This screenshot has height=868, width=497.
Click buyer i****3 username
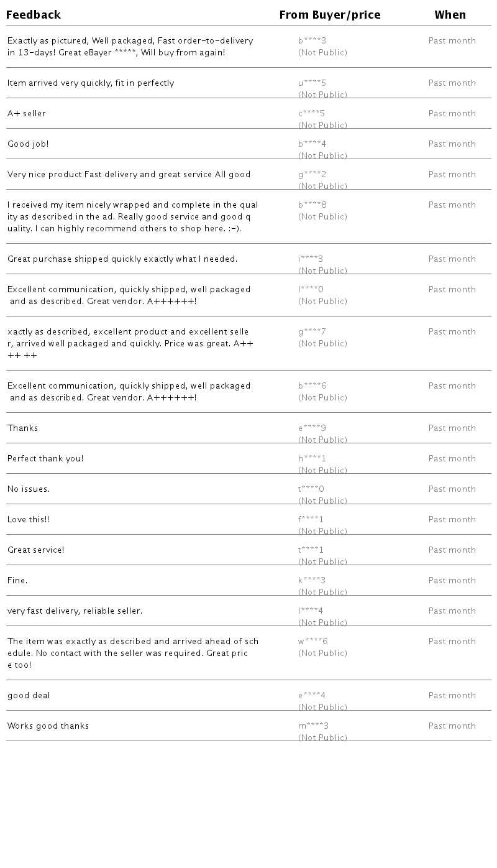click(x=311, y=259)
